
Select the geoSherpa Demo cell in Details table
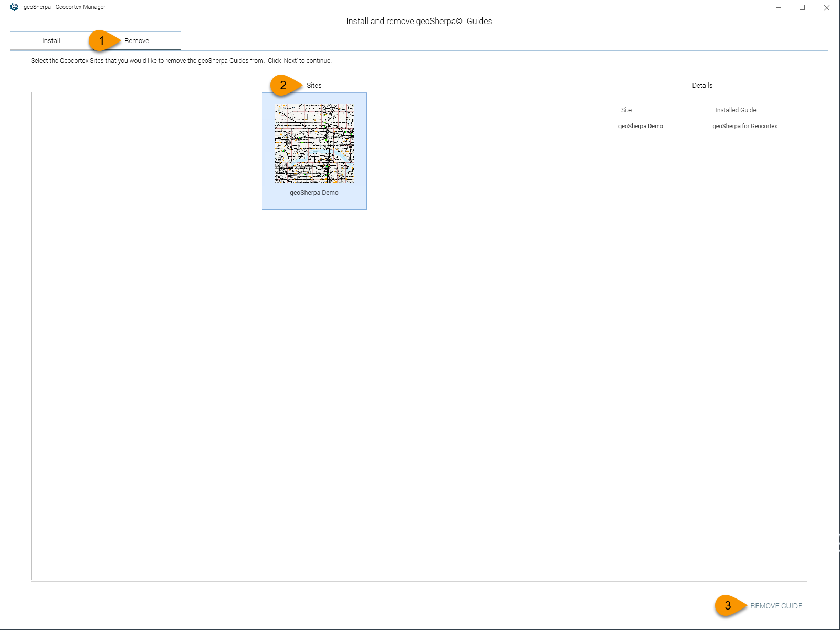coord(640,126)
